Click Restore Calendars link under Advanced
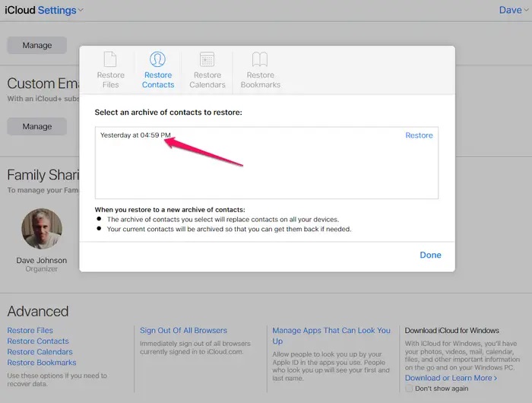The width and height of the screenshot is (532, 403). coord(40,352)
